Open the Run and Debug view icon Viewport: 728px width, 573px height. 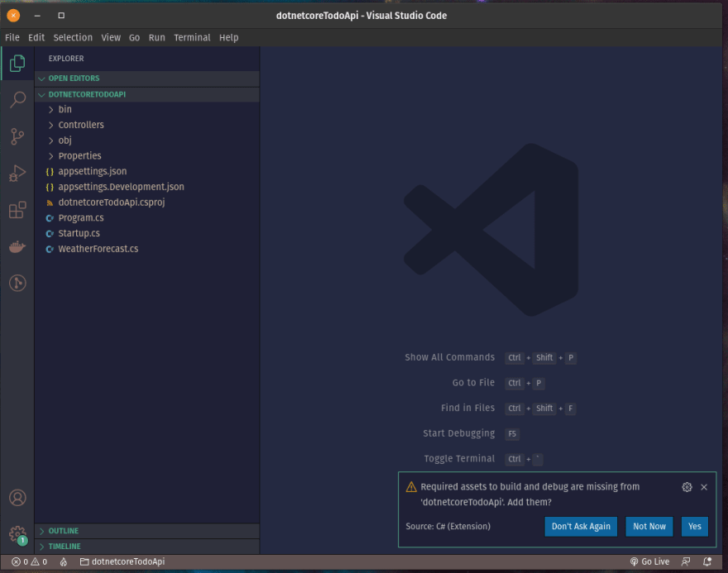click(x=17, y=173)
